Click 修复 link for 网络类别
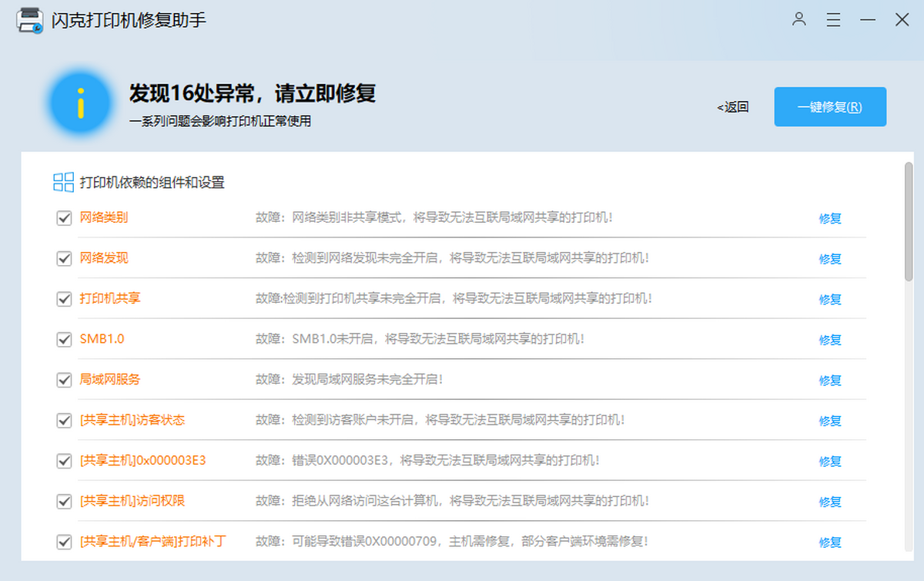This screenshot has width=924, height=581. click(x=830, y=218)
